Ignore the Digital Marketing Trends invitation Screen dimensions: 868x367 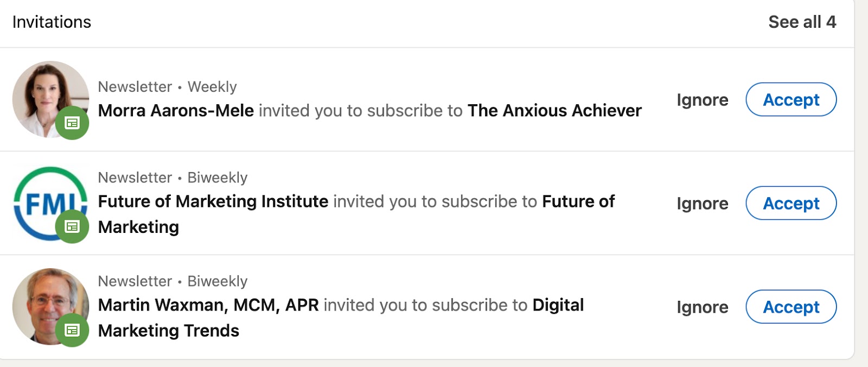(x=702, y=307)
